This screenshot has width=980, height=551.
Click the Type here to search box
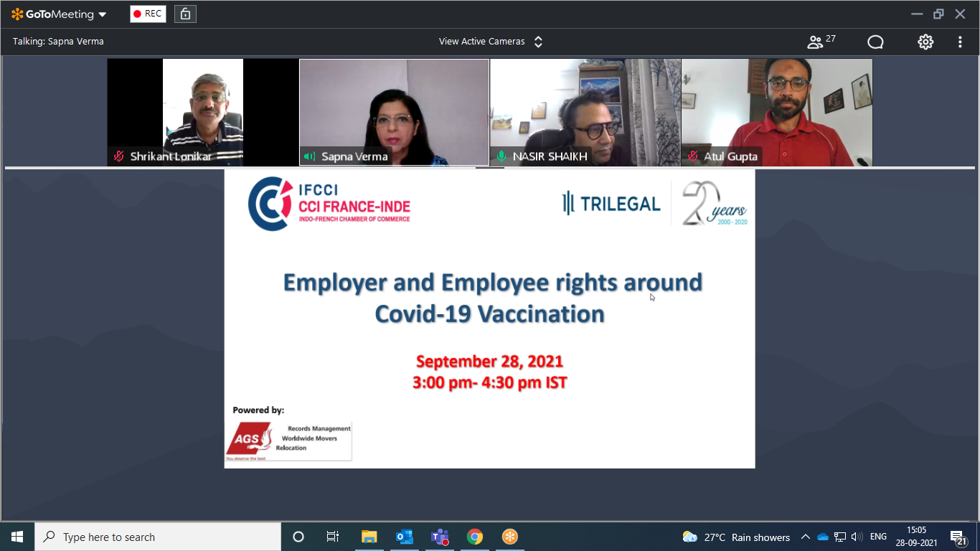click(158, 537)
